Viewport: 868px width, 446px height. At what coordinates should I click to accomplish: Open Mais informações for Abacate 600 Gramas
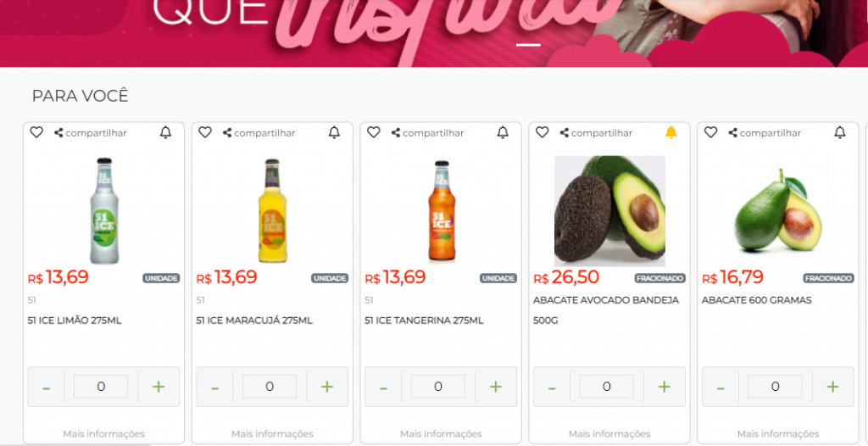click(778, 434)
